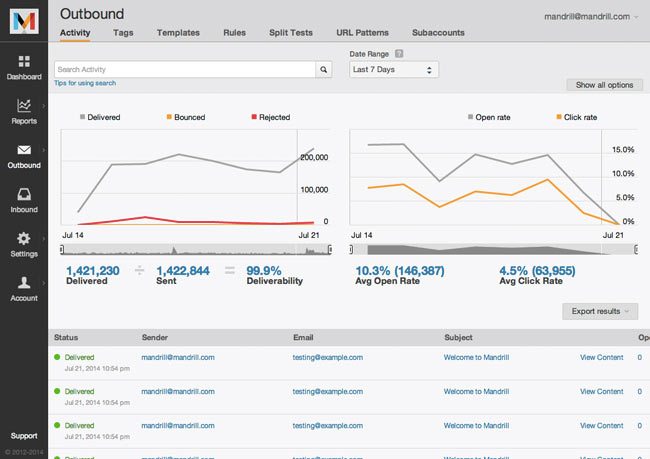
Task: Open the Account person icon
Action: [x=24, y=282]
